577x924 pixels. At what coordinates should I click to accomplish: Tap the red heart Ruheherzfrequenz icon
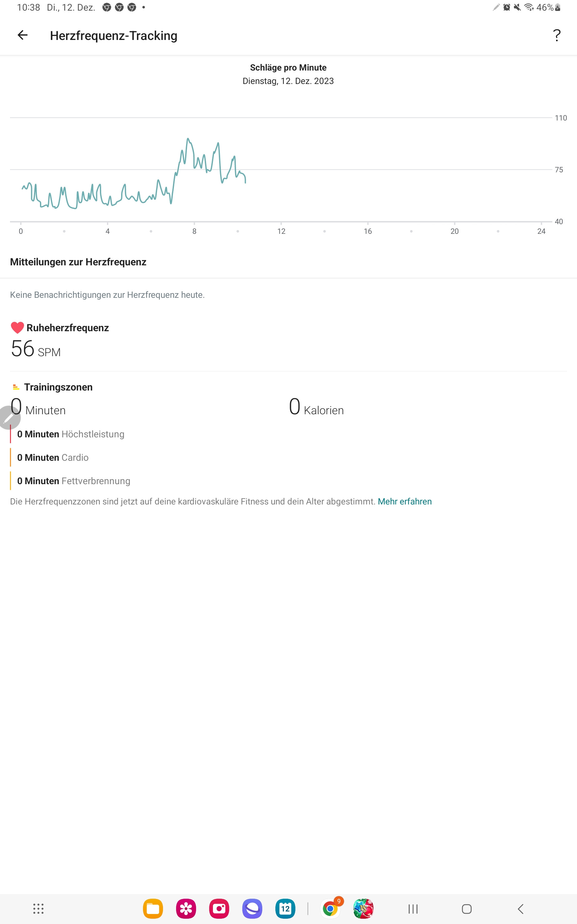click(x=17, y=327)
